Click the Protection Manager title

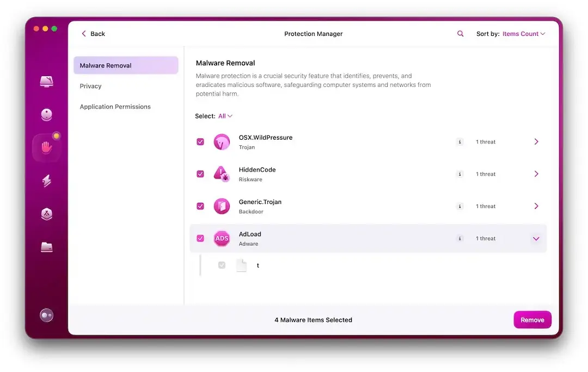[x=313, y=34]
